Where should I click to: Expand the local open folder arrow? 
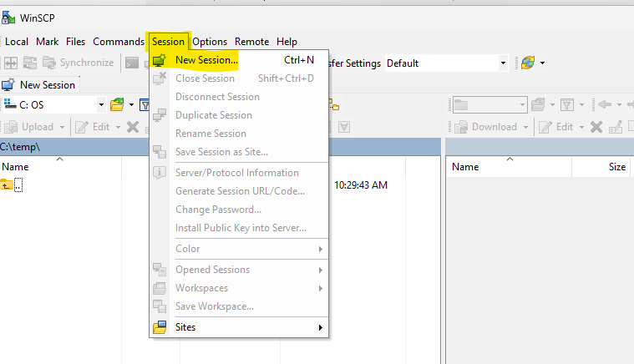tap(131, 105)
